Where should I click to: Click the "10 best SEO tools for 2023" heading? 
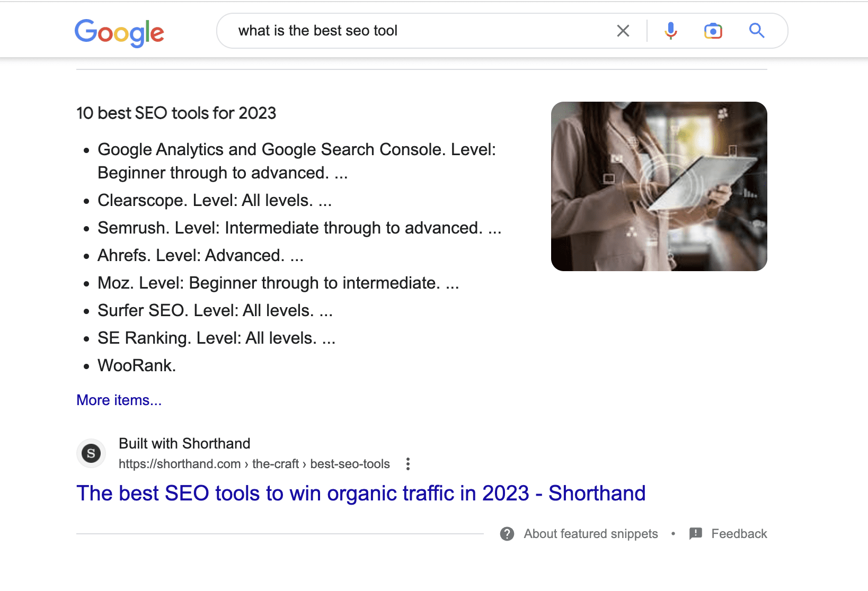coord(176,113)
